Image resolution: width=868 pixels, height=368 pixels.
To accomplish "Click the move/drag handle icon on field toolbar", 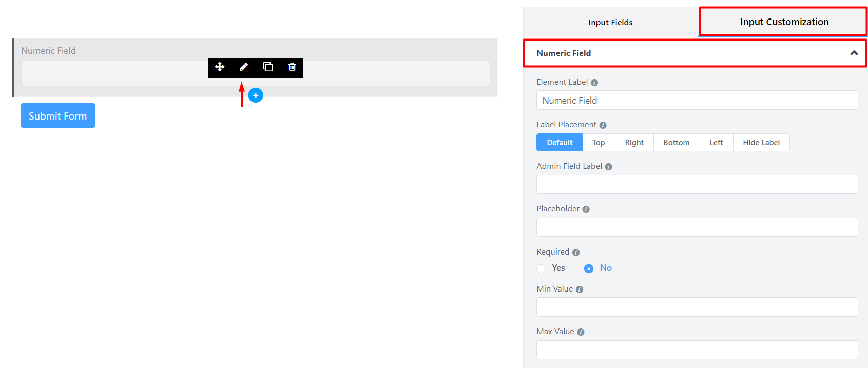I will 220,67.
